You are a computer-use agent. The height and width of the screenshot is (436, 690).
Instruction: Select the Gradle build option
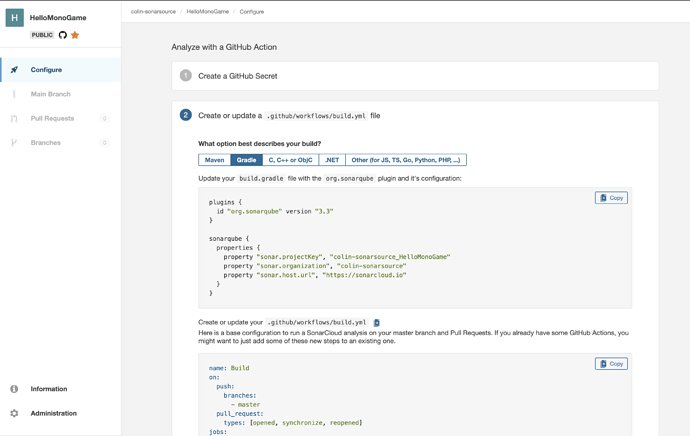coord(246,160)
